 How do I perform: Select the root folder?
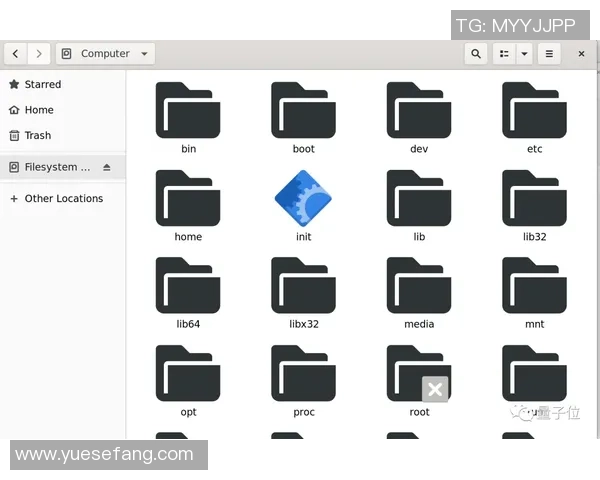pyautogui.click(x=419, y=373)
